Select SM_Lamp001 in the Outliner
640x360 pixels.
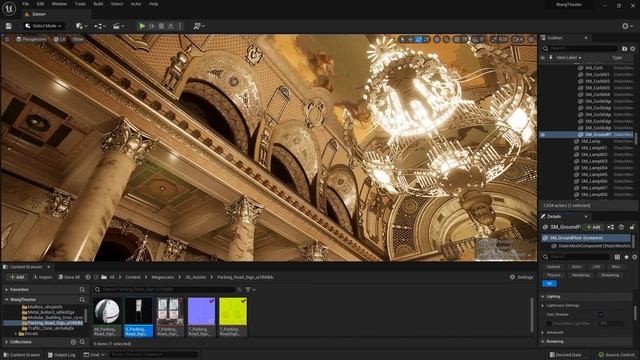tap(594, 148)
